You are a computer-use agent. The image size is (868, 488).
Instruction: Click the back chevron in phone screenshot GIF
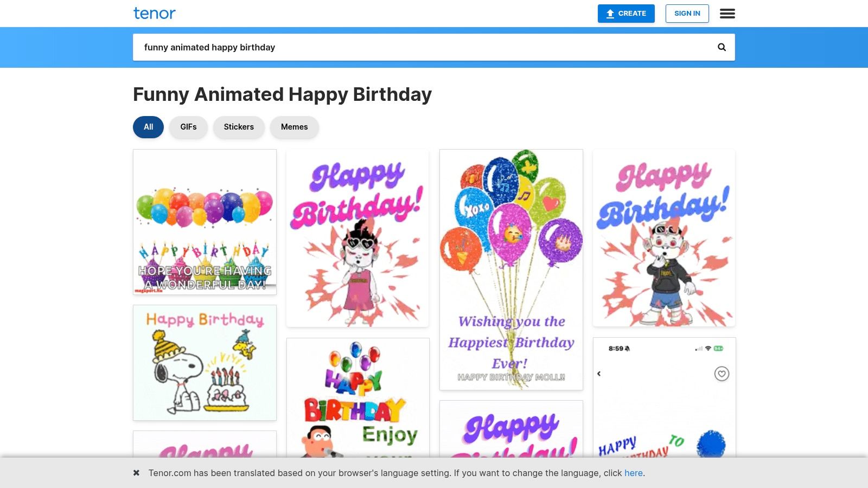(x=599, y=374)
